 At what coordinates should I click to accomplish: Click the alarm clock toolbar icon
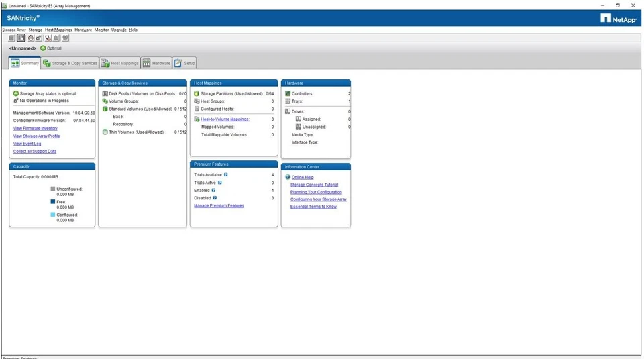(31, 38)
